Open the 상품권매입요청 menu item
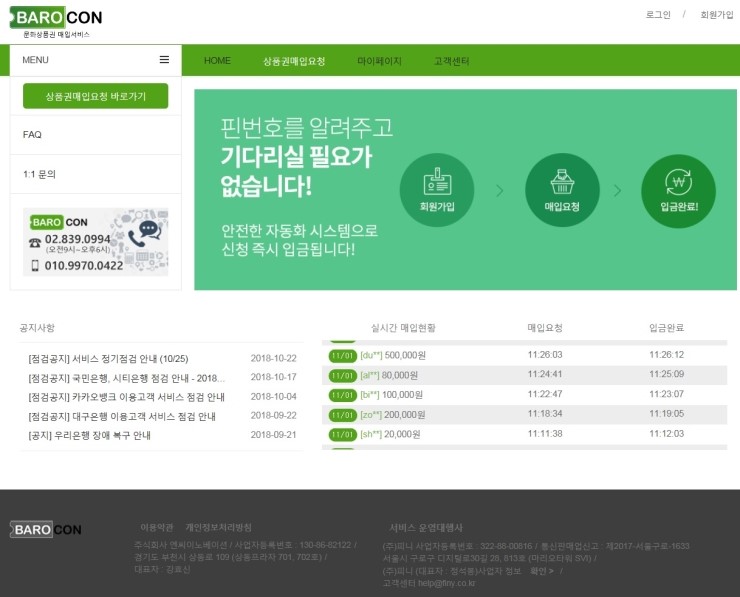 [x=294, y=61]
